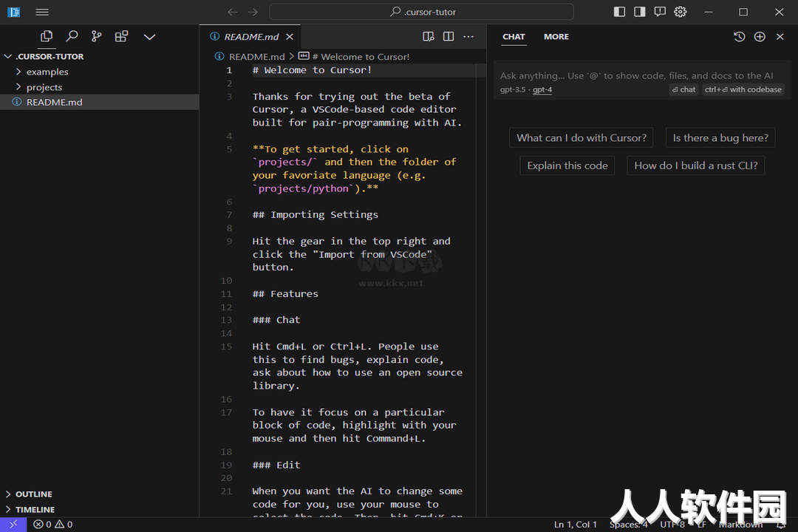Viewport: 798px width, 532px height.
Task: Select README.md in the file explorer
Action: [x=100, y=102]
